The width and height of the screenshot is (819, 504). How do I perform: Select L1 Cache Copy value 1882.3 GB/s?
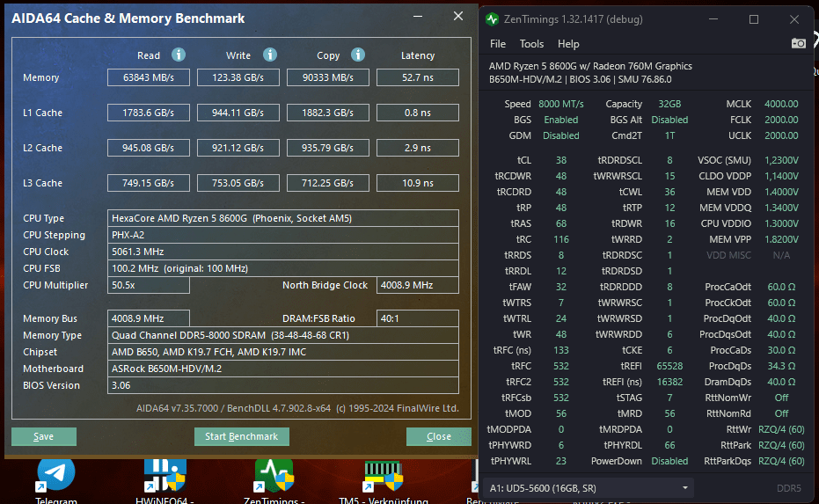tap(328, 113)
